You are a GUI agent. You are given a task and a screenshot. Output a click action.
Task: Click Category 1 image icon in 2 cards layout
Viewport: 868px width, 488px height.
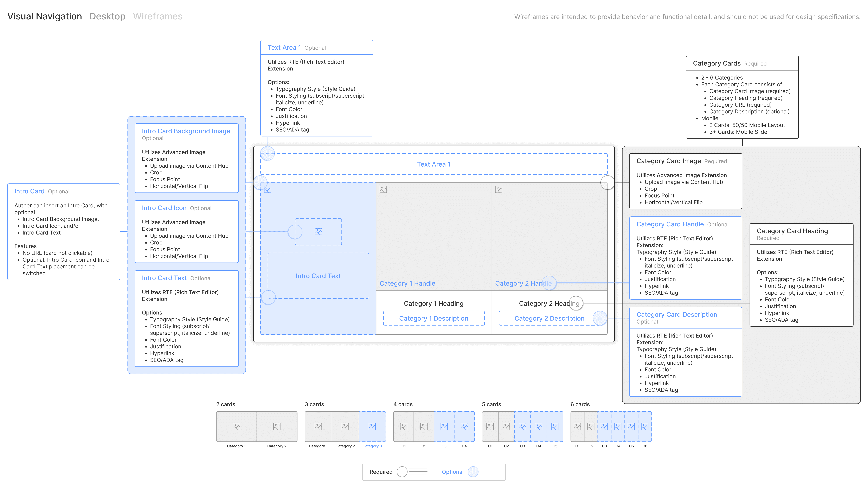236,426
